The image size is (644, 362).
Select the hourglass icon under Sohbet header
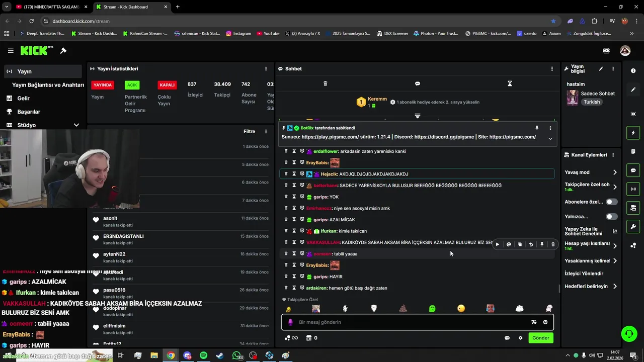509,83
